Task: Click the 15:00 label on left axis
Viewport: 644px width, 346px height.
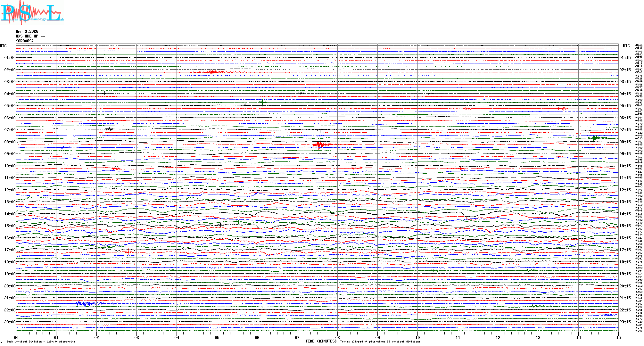Action: coord(10,226)
